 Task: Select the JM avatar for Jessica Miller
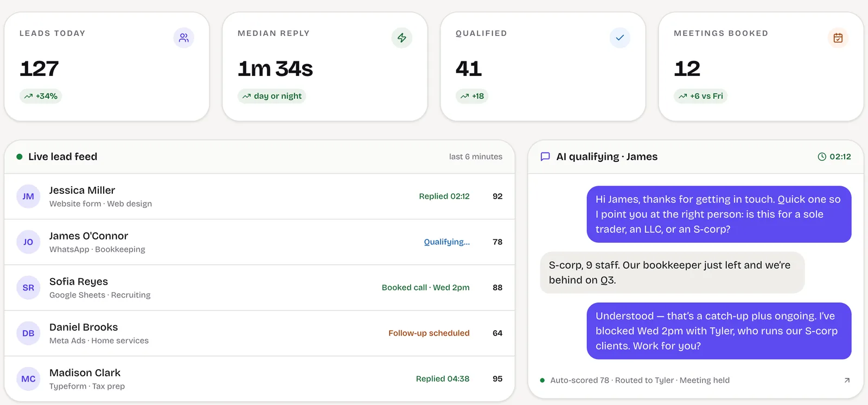pyautogui.click(x=28, y=197)
